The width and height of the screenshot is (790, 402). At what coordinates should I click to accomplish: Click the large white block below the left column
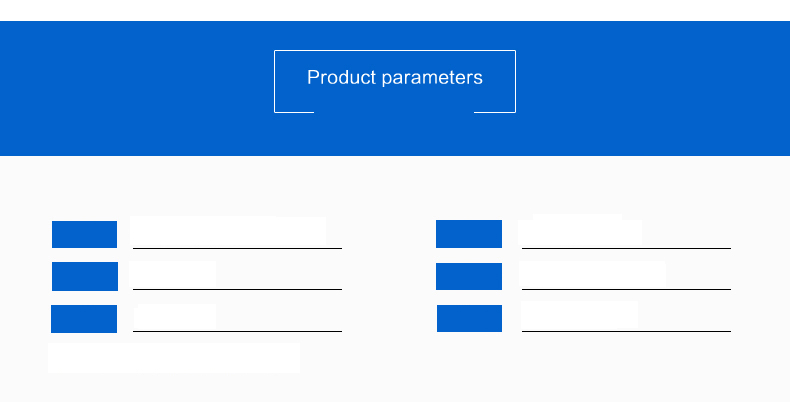[174, 358]
